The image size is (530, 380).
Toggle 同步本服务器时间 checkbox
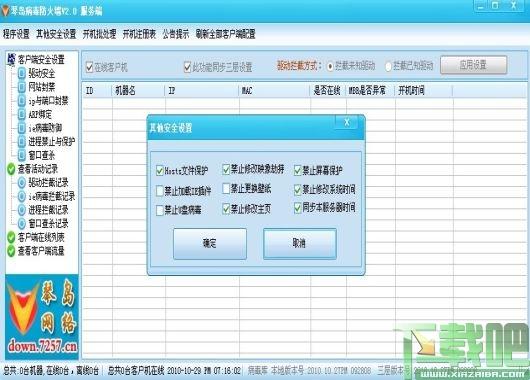pos(297,208)
